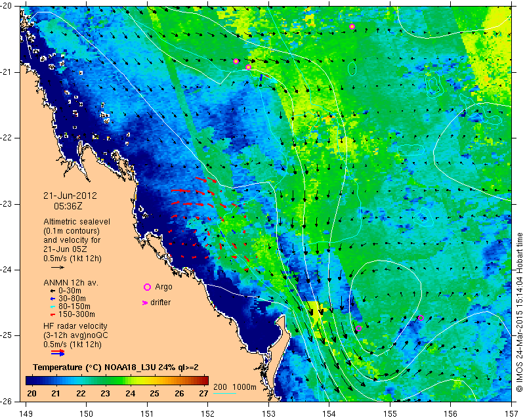Image resolution: width=525 pixels, height=420 pixels.
Task: Click the blue 30-80m arrow legend symbol
Action: [x=52, y=299]
